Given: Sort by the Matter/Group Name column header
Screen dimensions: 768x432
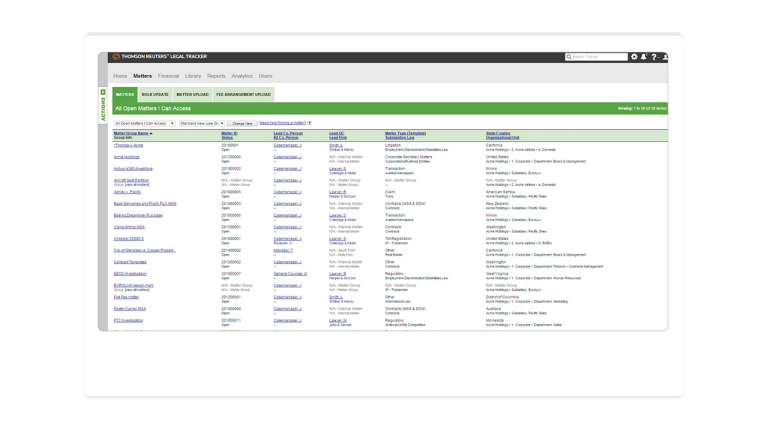Looking at the screenshot, I should pos(132,133).
